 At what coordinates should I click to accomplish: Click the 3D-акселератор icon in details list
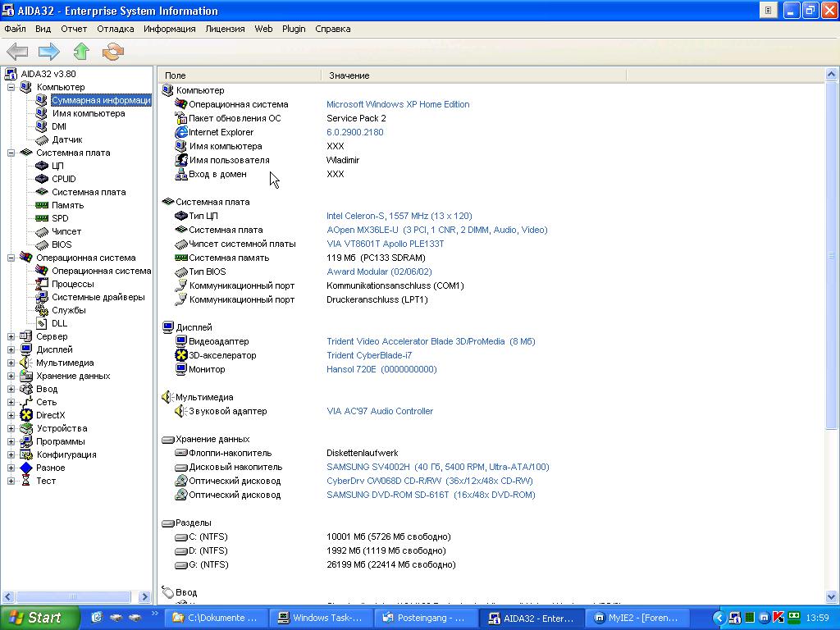(181, 355)
